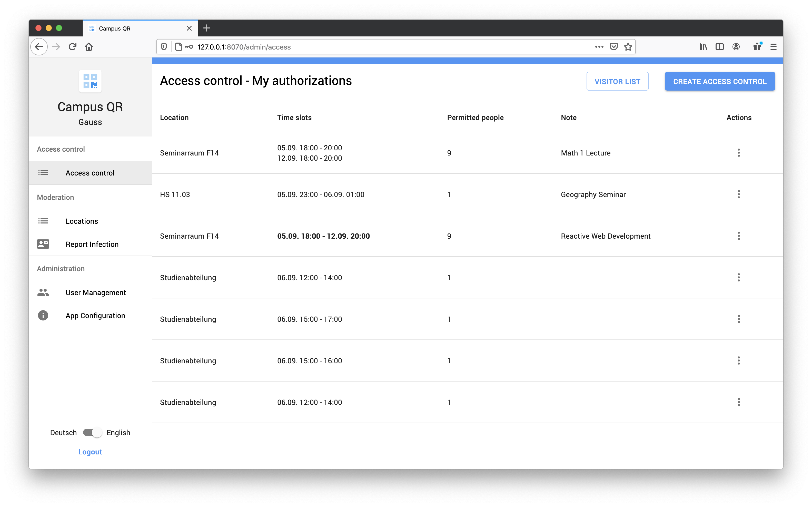Click Logout link in sidebar

90,452
